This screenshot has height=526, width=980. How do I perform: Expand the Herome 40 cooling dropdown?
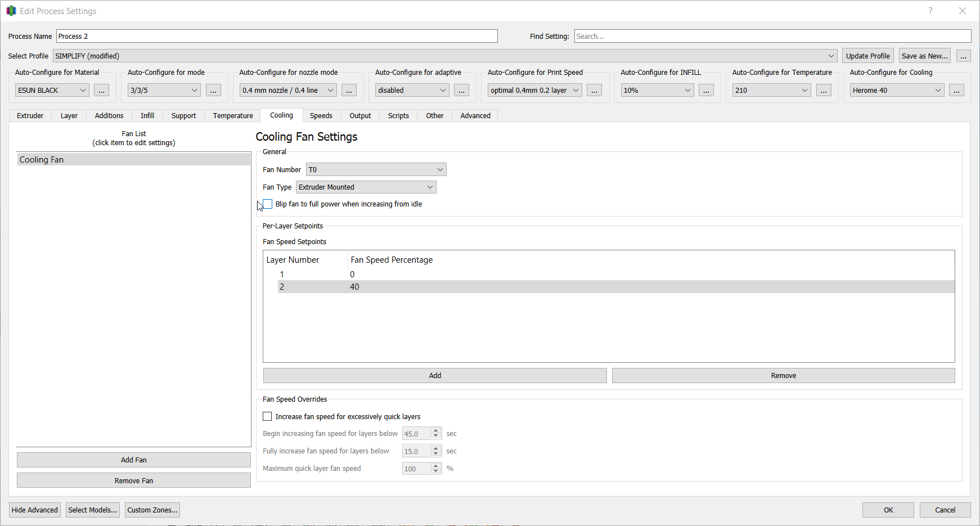click(x=897, y=90)
